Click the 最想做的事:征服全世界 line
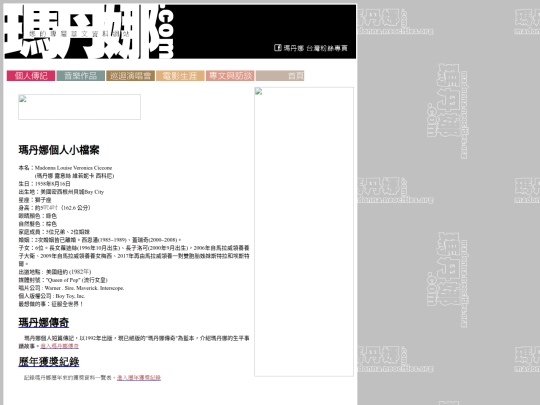 point(51,304)
